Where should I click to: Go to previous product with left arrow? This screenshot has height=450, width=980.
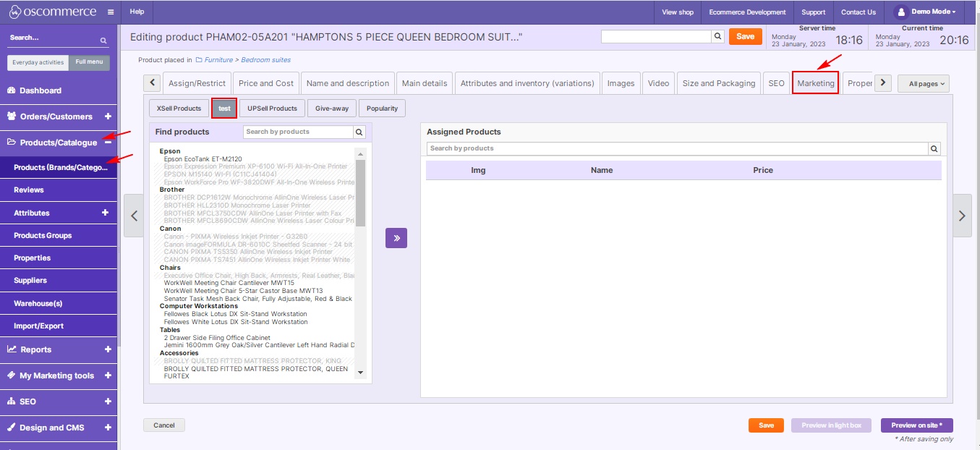[134, 216]
